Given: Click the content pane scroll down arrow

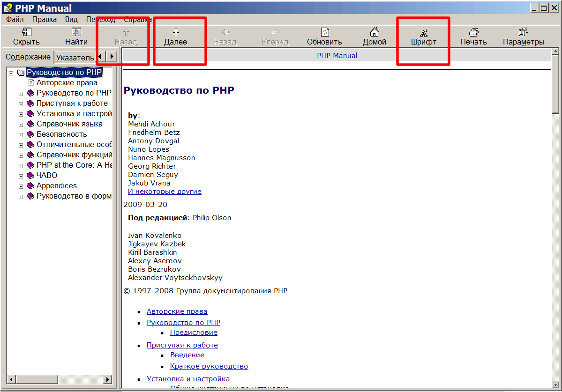Looking at the screenshot, I should click(555, 385).
